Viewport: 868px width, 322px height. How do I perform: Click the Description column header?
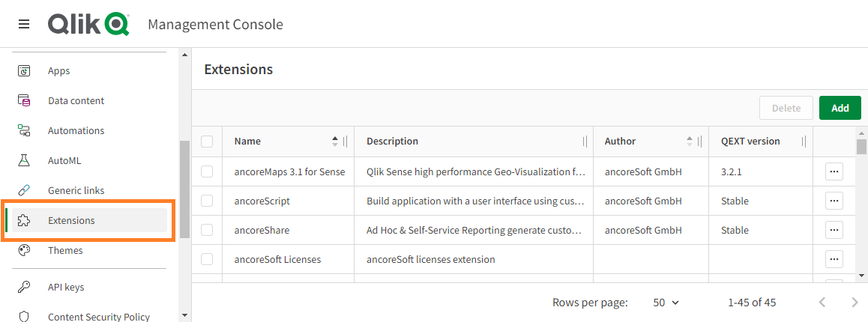click(393, 141)
